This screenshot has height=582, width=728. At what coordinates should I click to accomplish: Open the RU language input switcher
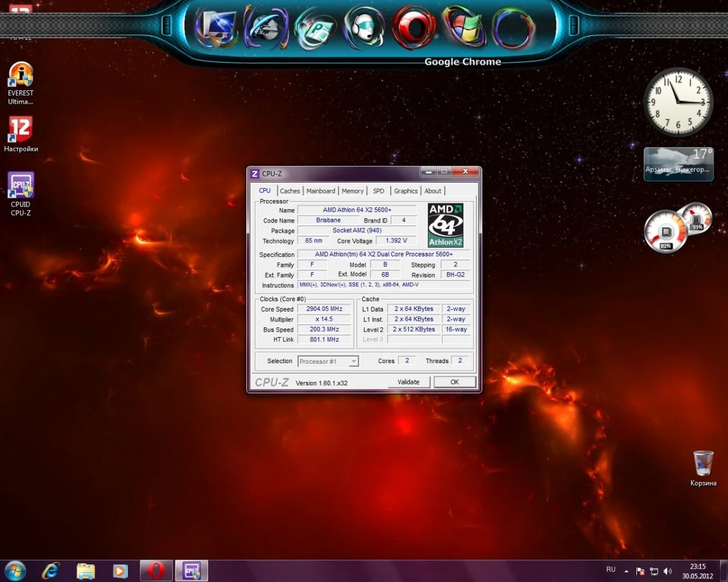[x=611, y=570]
